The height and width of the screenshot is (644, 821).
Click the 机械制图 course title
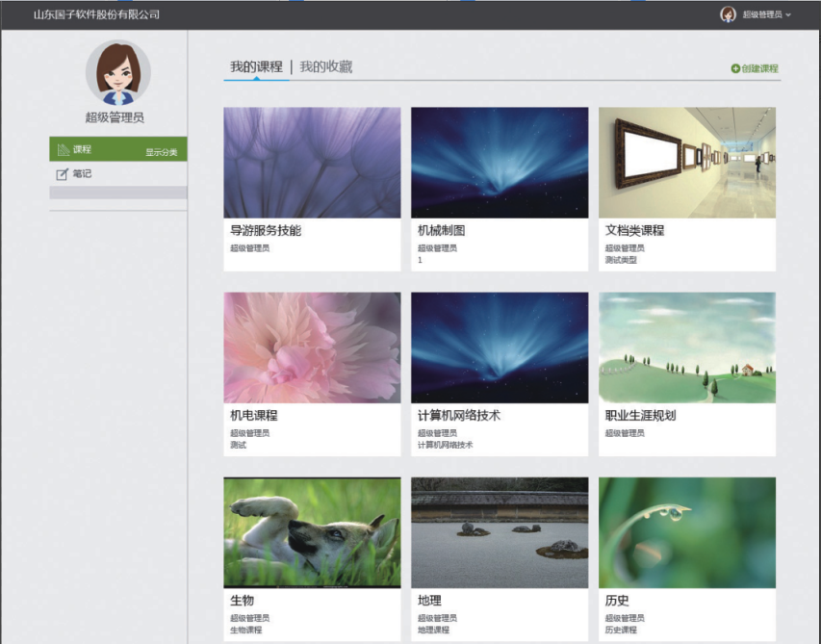click(442, 230)
